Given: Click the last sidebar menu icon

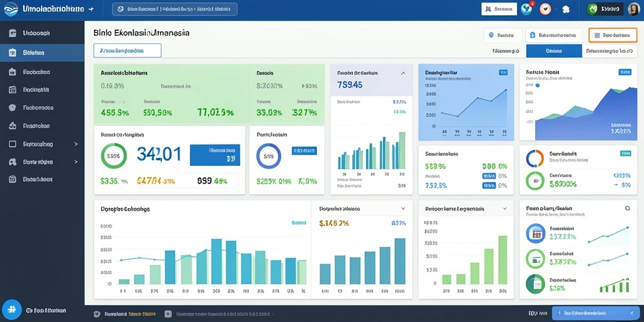Looking at the screenshot, I should click(13, 179).
